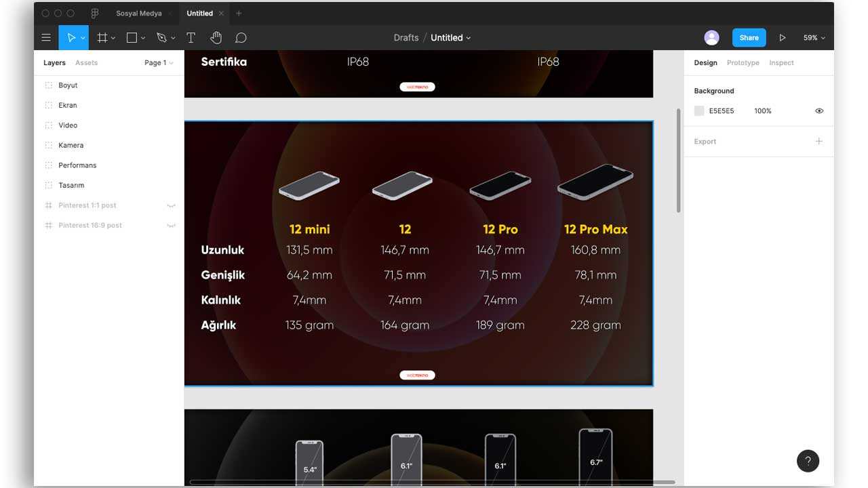868x488 pixels.
Task: Click the blue Share button
Action: 749,38
